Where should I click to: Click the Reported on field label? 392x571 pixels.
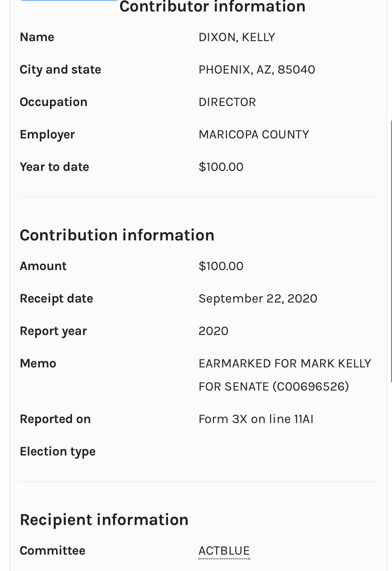55,419
